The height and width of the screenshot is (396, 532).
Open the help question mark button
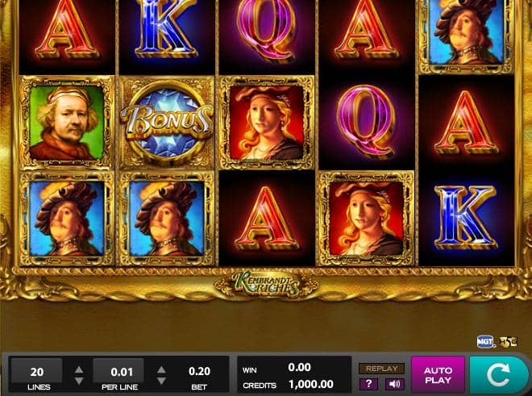click(x=369, y=385)
